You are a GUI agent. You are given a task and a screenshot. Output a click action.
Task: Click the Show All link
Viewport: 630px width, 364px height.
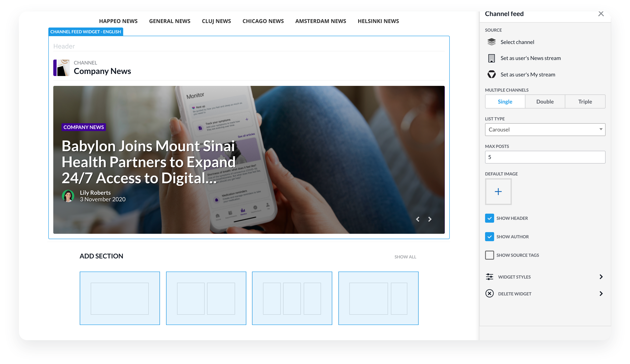click(405, 257)
